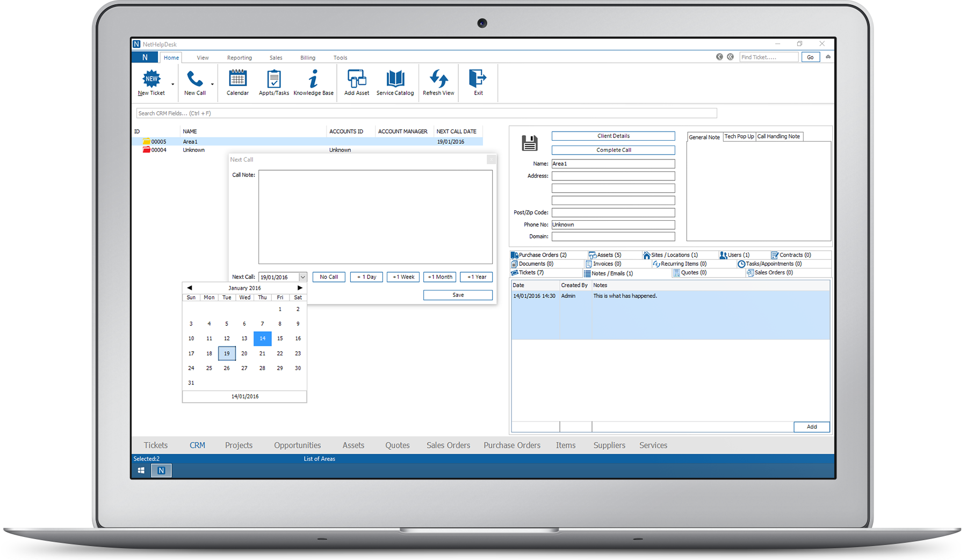967x560 pixels.
Task: Click the save floppy disk icon
Action: [x=530, y=143]
